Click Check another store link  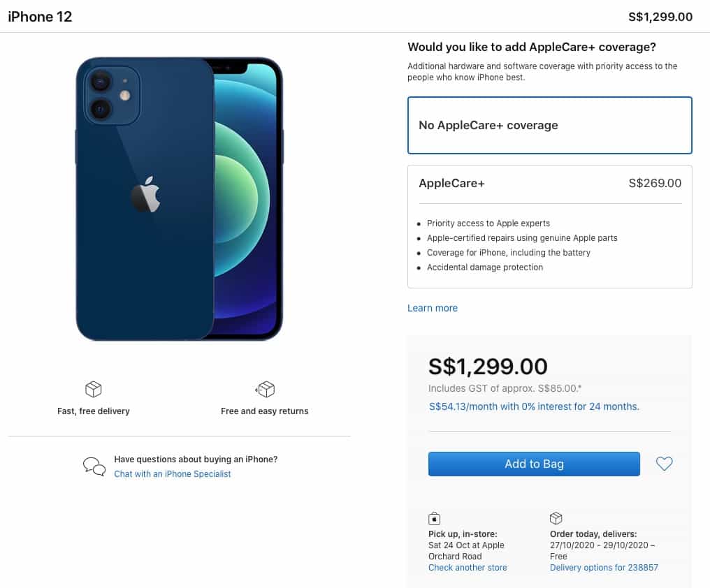[468, 568]
